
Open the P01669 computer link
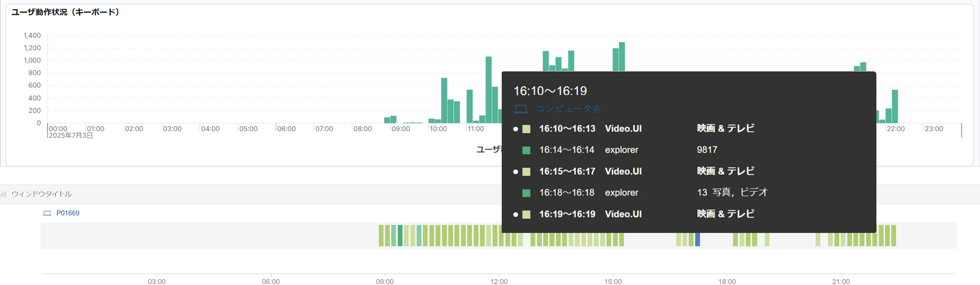coord(68,213)
